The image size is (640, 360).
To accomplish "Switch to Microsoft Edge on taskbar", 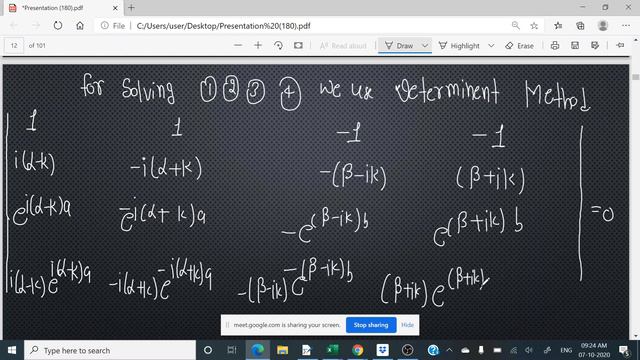I will 258,350.
